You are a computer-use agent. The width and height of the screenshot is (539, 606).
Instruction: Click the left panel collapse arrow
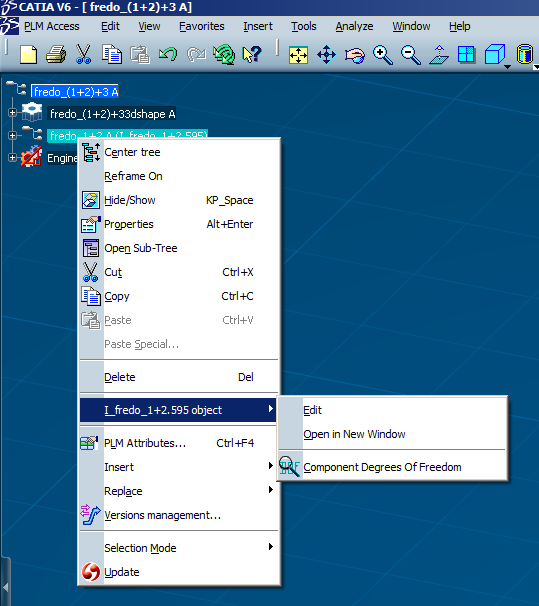5,588
